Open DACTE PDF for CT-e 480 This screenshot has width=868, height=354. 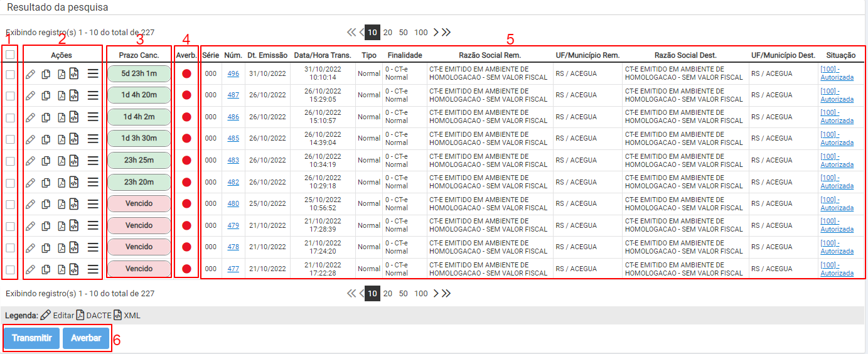pyautogui.click(x=62, y=205)
